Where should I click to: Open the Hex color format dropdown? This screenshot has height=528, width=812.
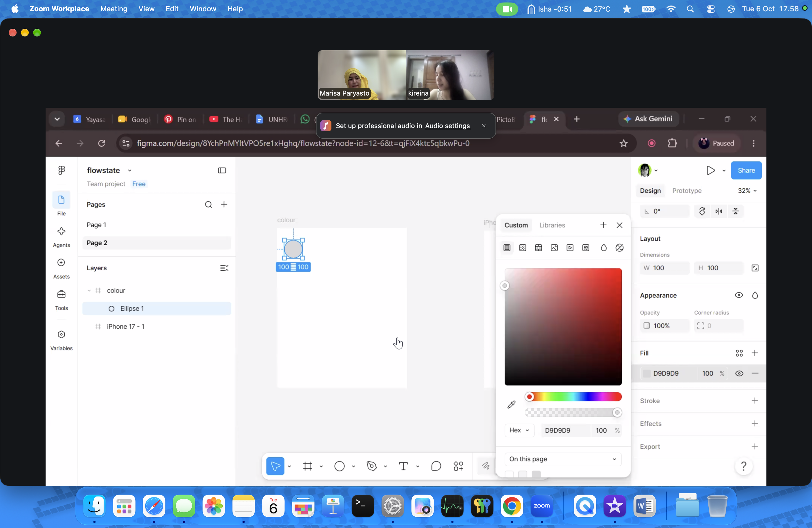tap(519, 430)
